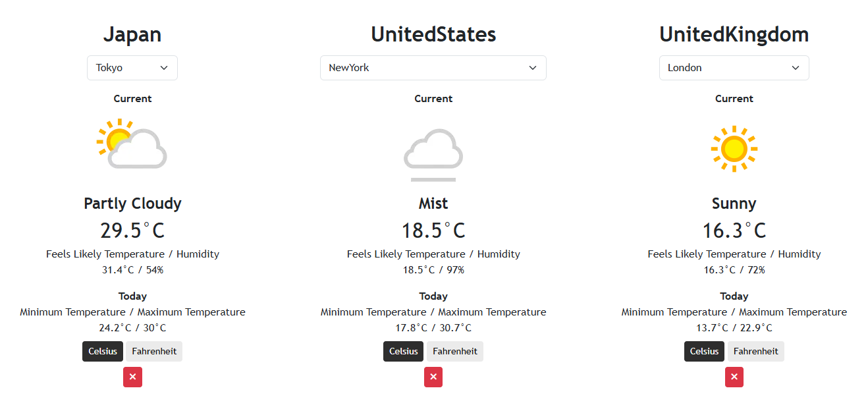This screenshot has width=868, height=411.
Task: Open the Tokyo city dropdown
Action: [132, 68]
